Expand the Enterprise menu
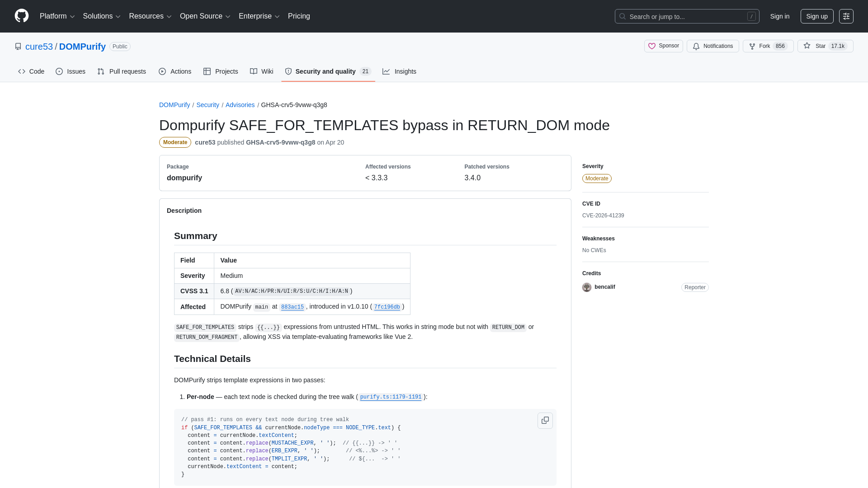This screenshot has width=868, height=488. coord(259,16)
